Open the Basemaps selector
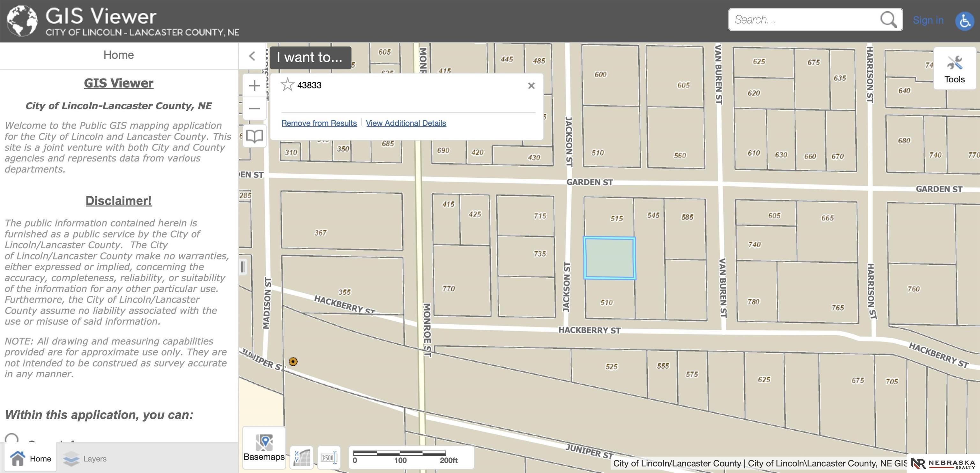 (x=264, y=448)
